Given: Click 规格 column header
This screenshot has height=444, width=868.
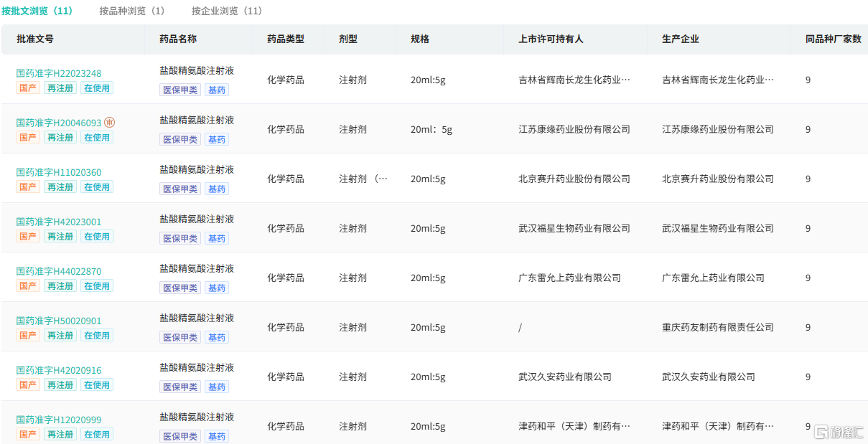Looking at the screenshot, I should 420,39.
